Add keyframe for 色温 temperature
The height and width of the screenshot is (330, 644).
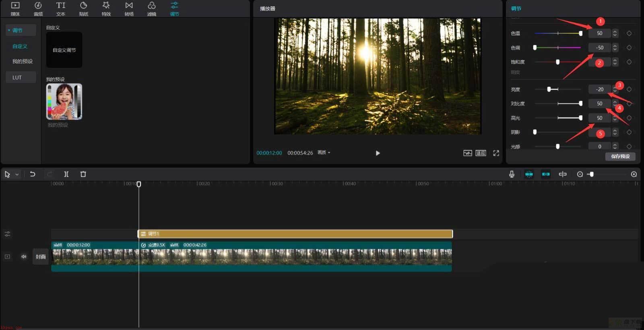(629, 33)
